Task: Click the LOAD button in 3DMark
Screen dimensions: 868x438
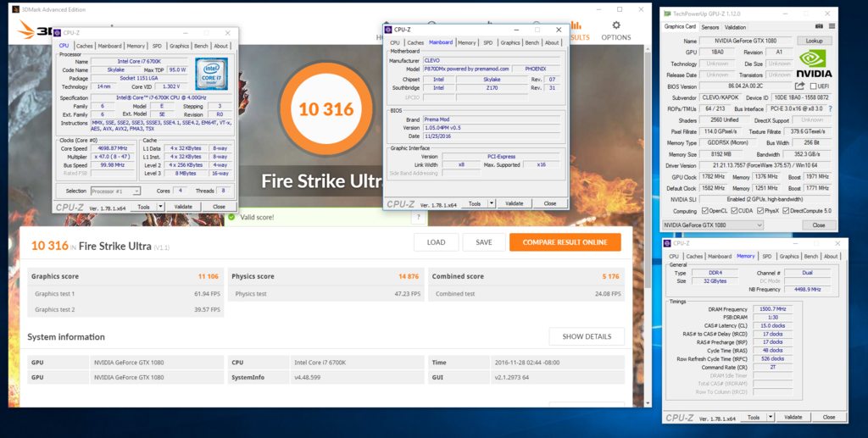Action: tap(437, 242)
